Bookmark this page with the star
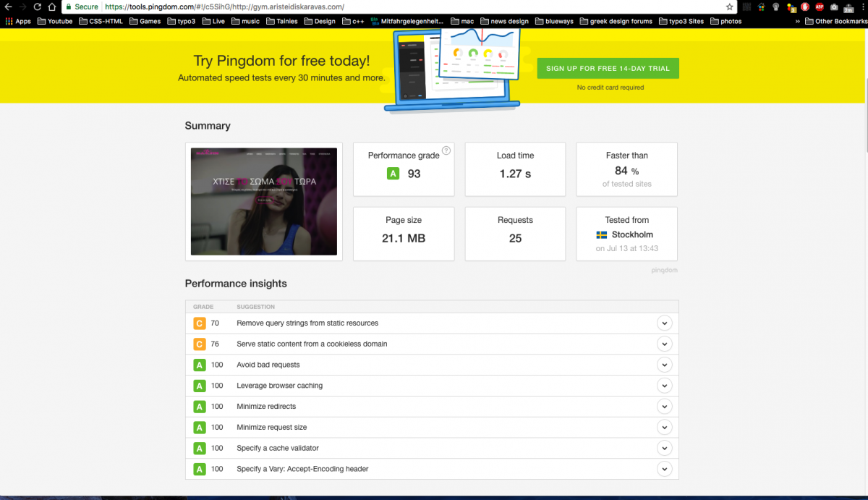868x500 pixels. point(729,7)
